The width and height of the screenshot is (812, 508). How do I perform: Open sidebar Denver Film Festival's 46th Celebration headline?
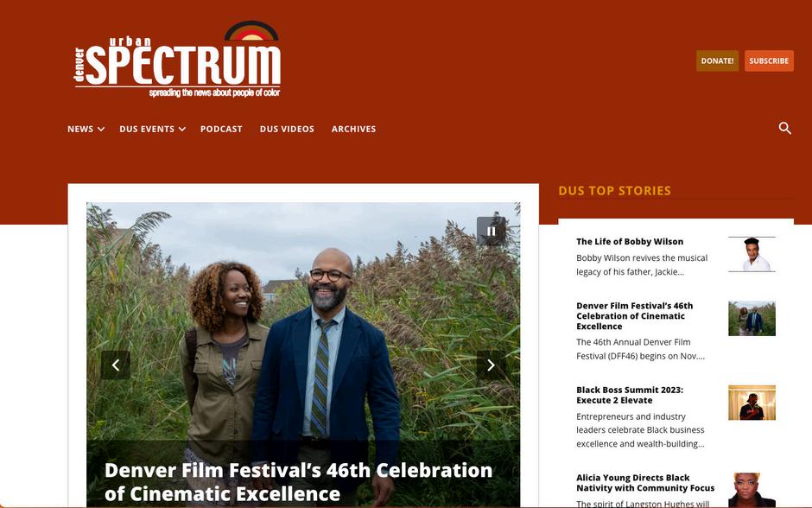(634, 316)
